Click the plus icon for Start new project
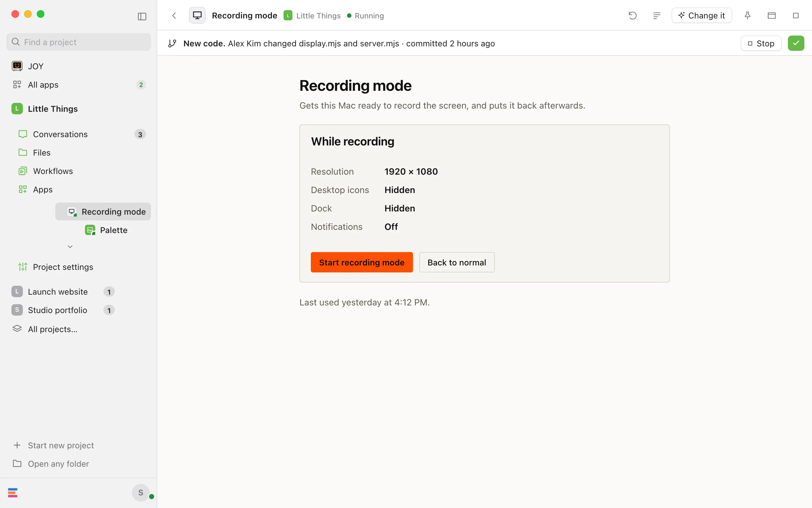812x508 pixels. coord(17,445)
